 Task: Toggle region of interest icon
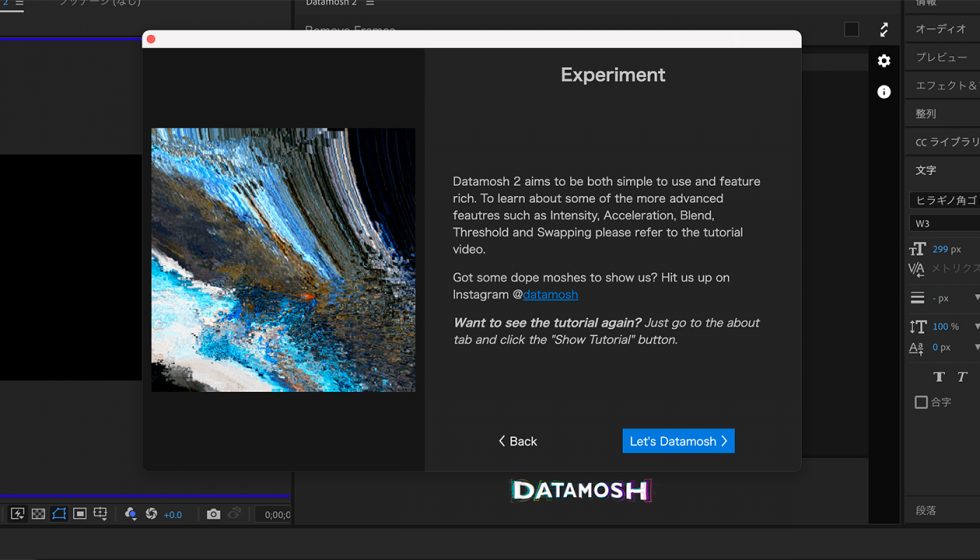tap(79, 514)
